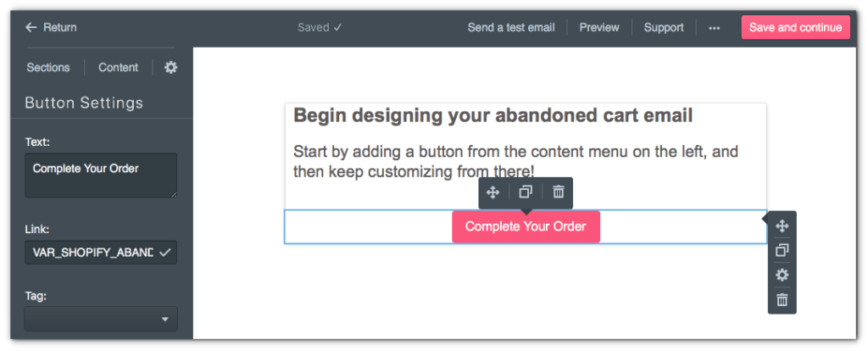Delete button with popup toolbar trash icon
The width and height of the screenshot is (868, 351).
(x=559, y=192)
